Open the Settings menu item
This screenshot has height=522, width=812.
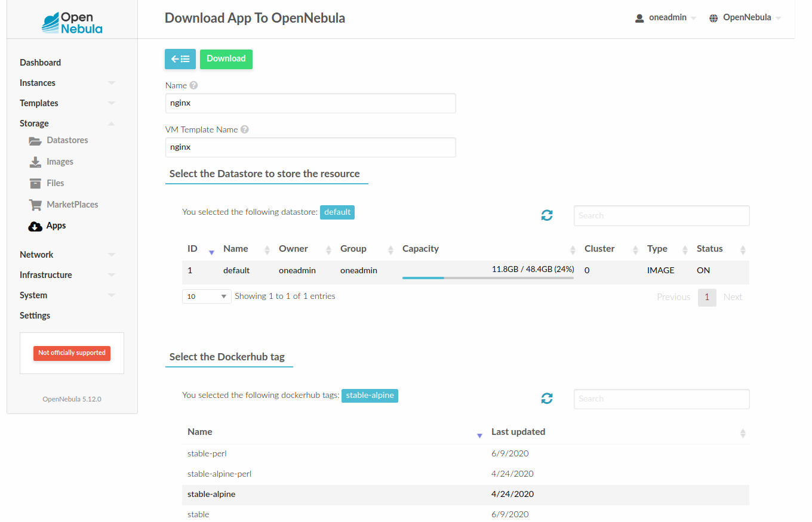35,316
